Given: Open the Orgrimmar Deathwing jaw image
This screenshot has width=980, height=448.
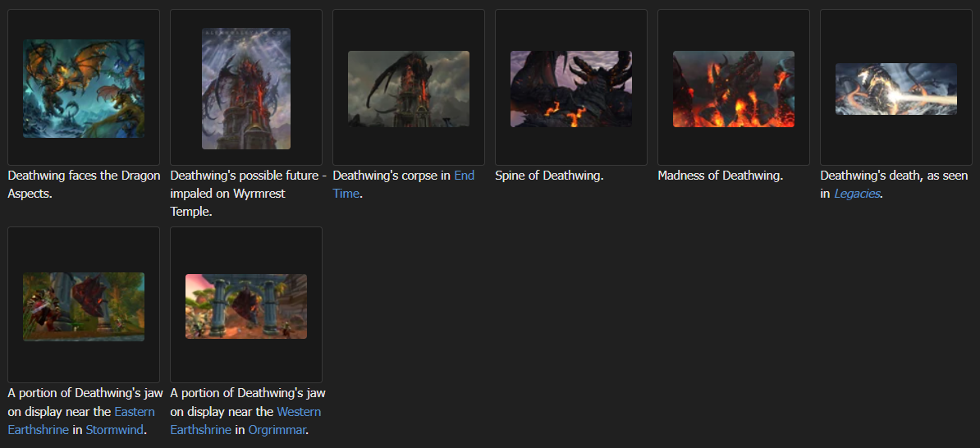Looking at the screenshot, I should point(246,307).
